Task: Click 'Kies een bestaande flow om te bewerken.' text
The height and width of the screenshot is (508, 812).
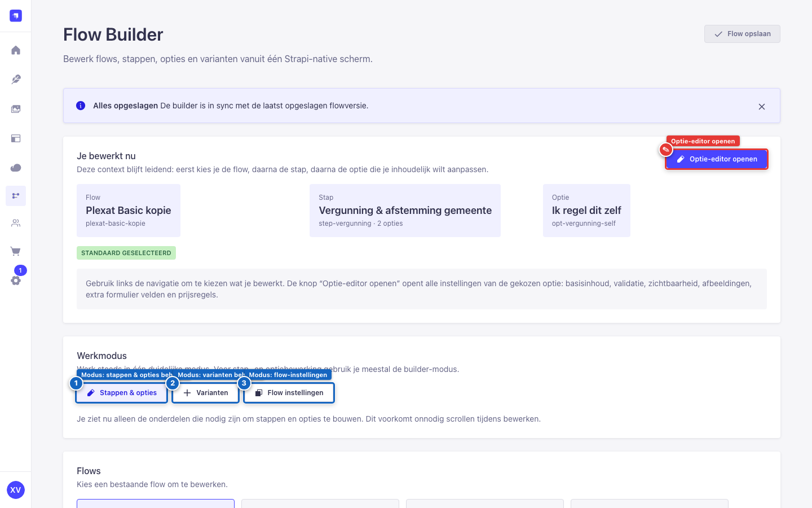Action: click(152, 484)
